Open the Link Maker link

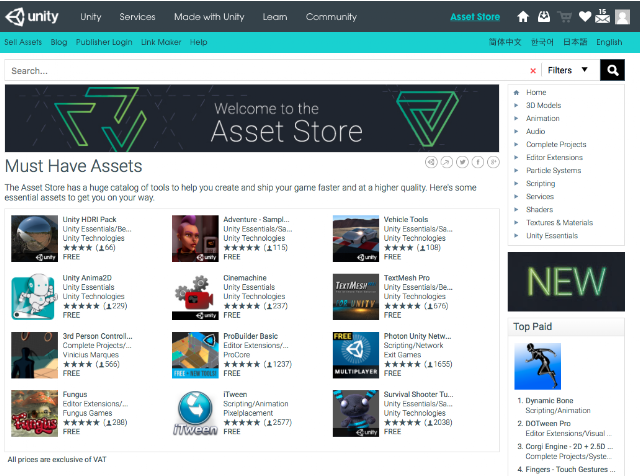point(161,42)
